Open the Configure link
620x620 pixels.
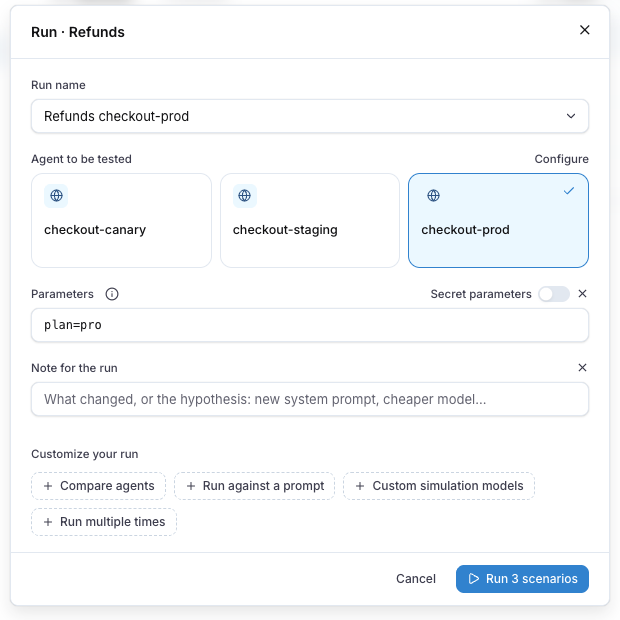pyautogui.click(x=561, y=159)
